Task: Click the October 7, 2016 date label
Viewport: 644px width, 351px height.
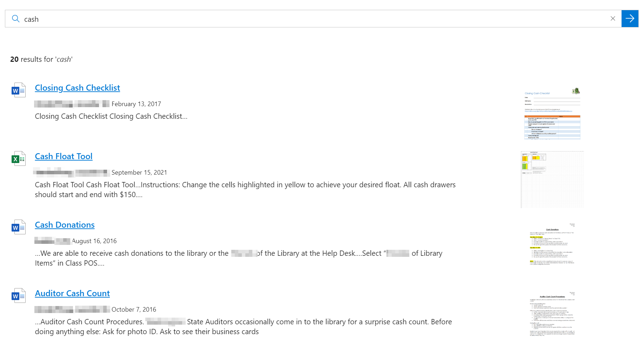Action: (134, 309)
